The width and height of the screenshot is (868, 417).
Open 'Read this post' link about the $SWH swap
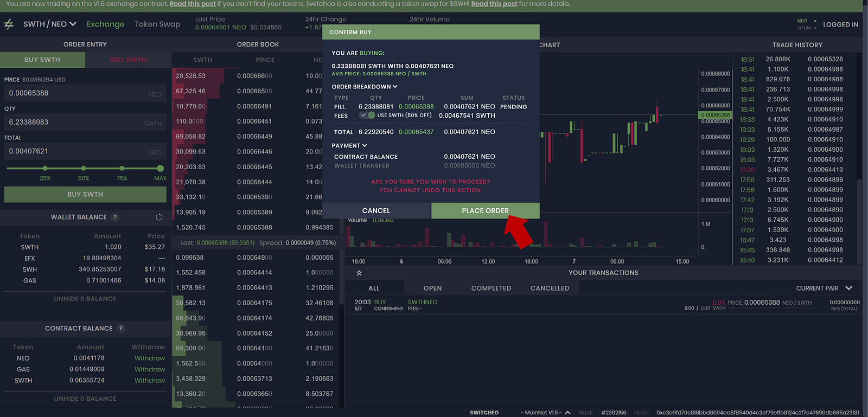click(494, 4)
